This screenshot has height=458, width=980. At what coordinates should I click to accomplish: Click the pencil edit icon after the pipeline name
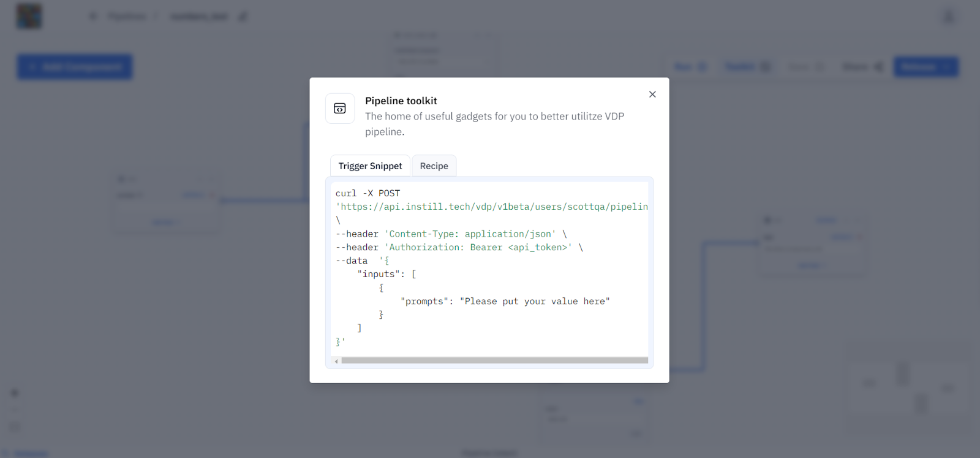pos(243,17)
